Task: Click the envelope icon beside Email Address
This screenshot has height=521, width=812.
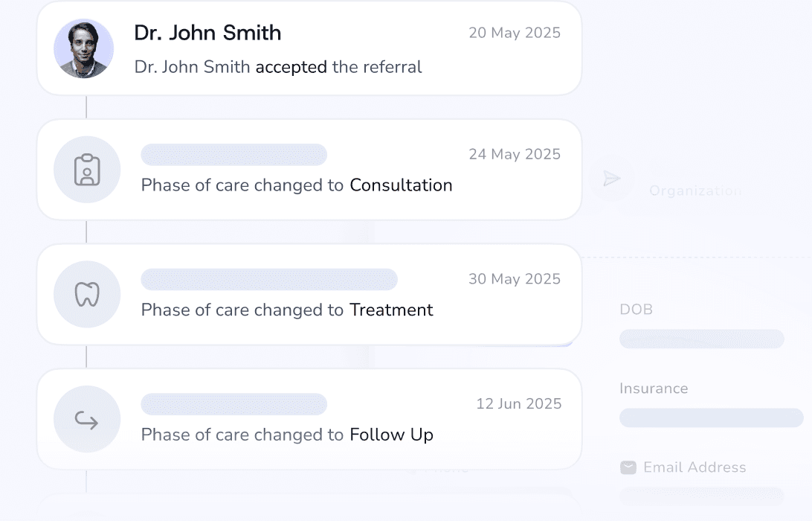Action: point(628,467)
